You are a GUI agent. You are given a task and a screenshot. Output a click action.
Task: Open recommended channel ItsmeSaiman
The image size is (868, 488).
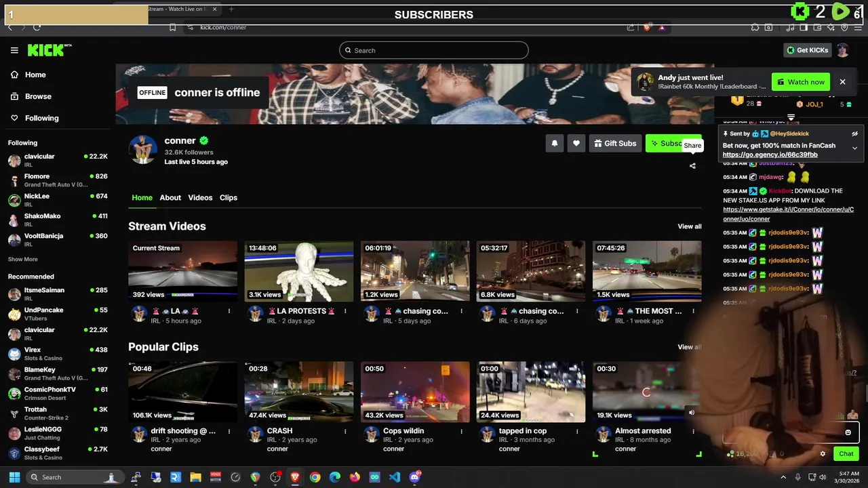pos(58,294)
